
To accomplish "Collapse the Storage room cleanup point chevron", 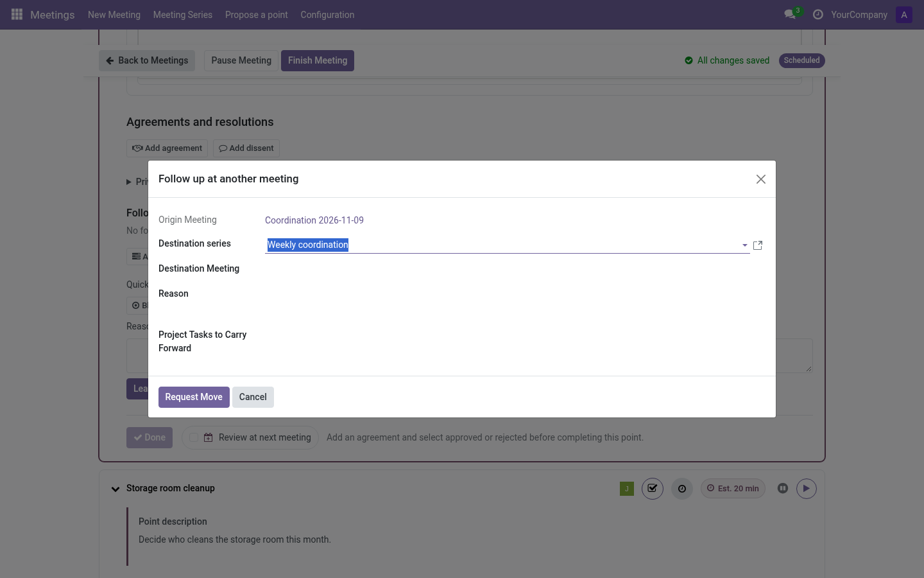I will [x=116, y=489].
